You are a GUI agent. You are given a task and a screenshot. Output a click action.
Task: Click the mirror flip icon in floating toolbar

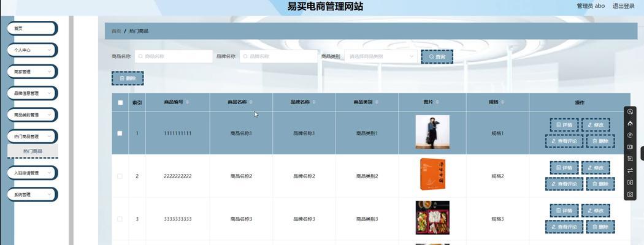click(630, 182)
